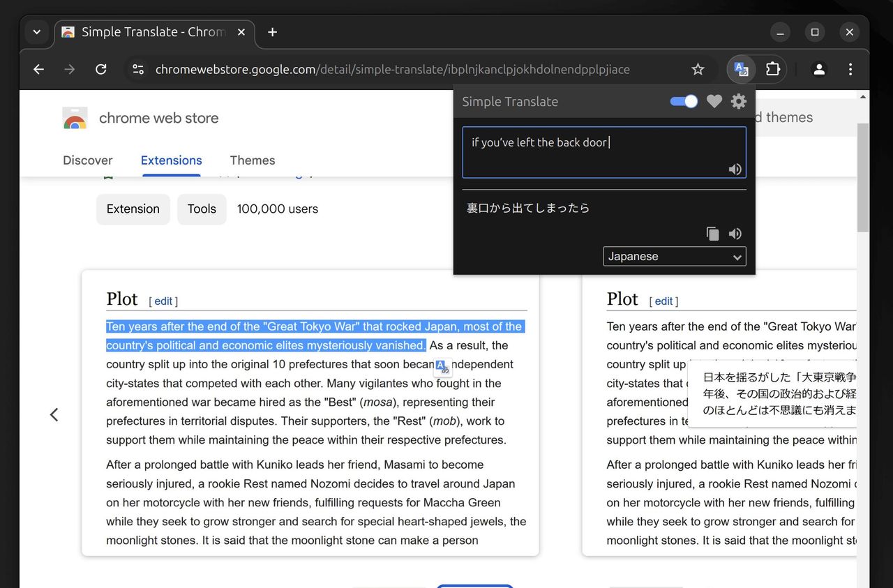Image resolution: width=893 pixels, height=588 pixels.
Task: Open the Discover tab
Action: (87, 160)
